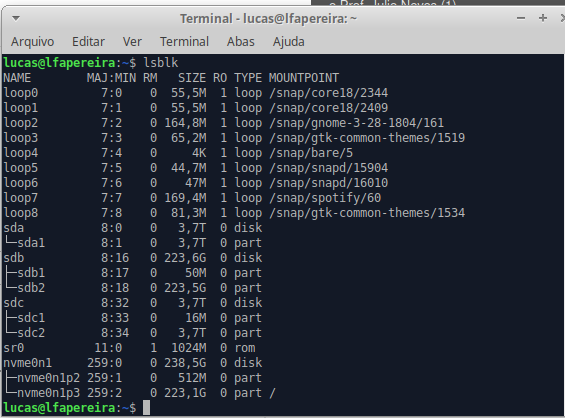Image resolution: width=565 pixels, height=418 pixels.
Task: Maximize the terminal window with plus icon
Action: click(543, 18)
